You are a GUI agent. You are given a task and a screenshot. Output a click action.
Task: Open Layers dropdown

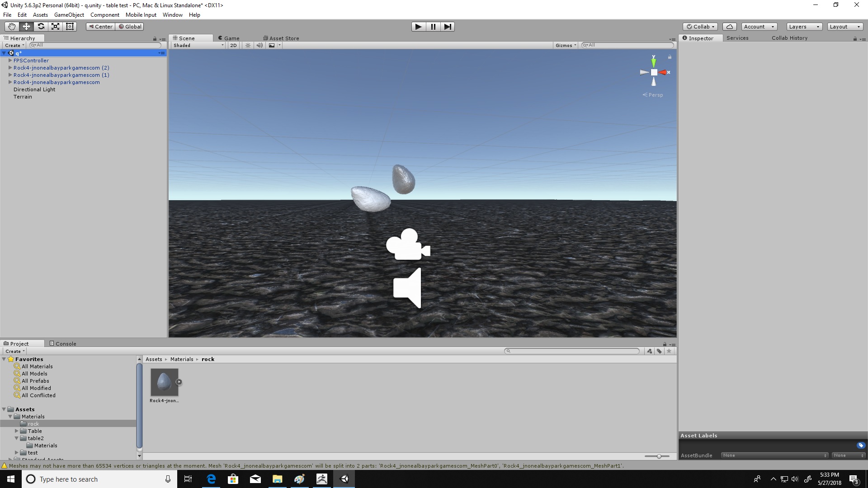pyautogui.click(x=804, y=27)
